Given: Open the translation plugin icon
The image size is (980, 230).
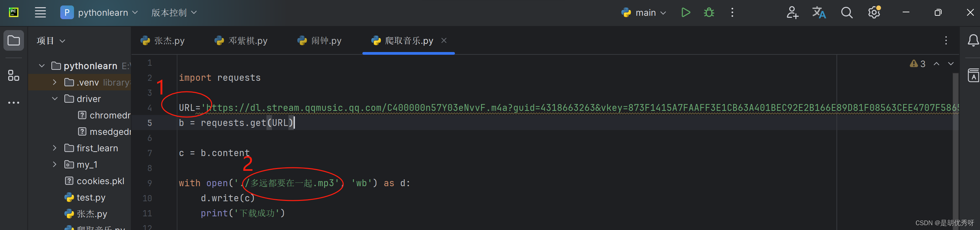Looking at the screenshot, I should 819,13.
